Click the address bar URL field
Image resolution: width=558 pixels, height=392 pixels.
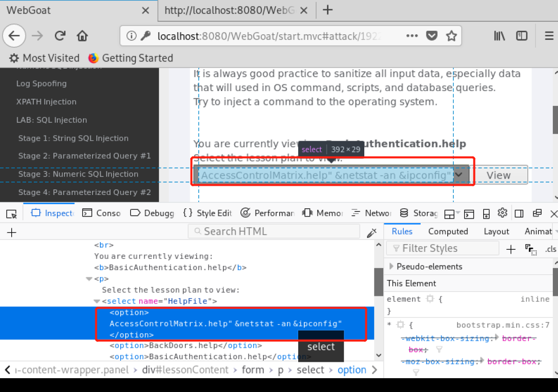click(268, 36)
